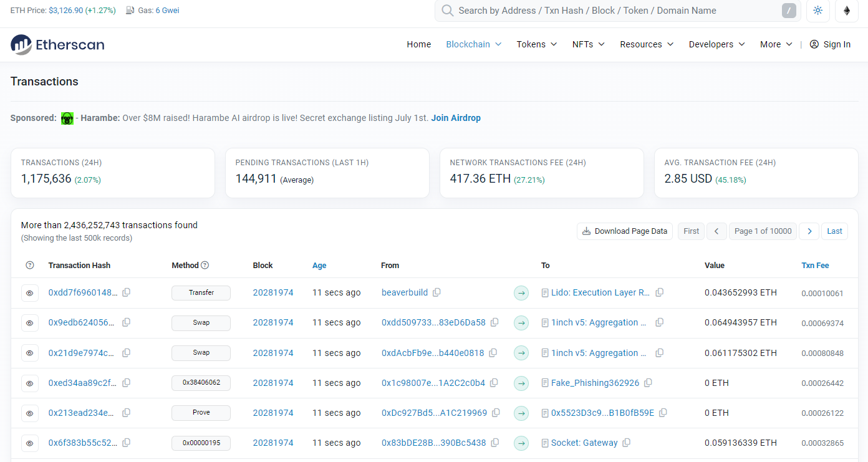
Task: Copy the 0xdd7f6960148 transaction hash
Action: (x=127, y=292)
